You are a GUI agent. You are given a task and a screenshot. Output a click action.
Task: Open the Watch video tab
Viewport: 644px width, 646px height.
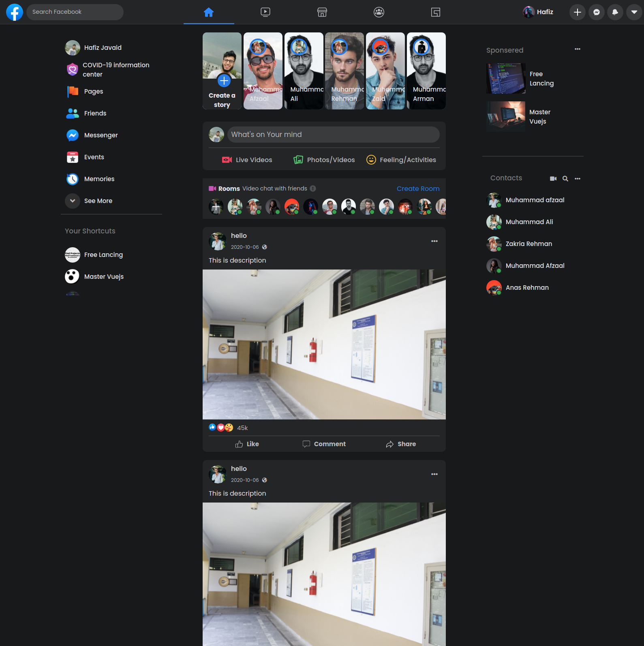coord(265,12)
